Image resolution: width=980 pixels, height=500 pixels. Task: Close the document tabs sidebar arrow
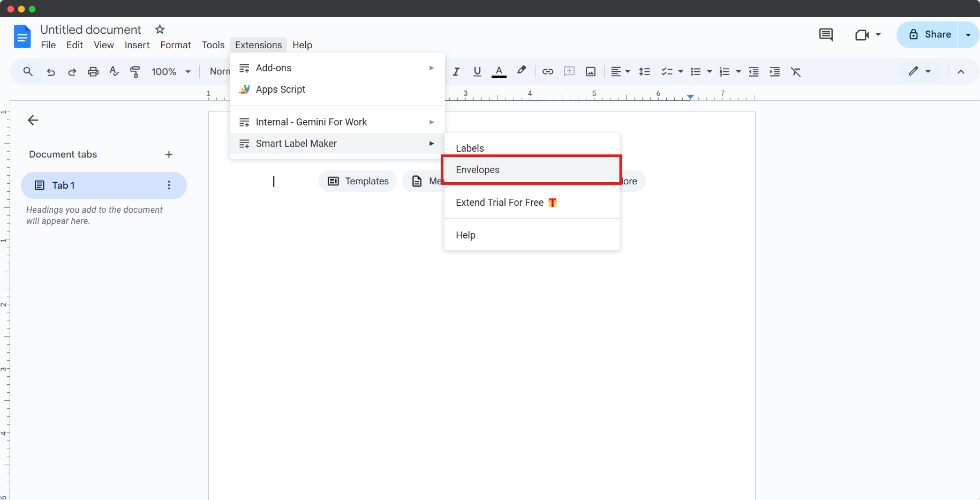click(33, 120)
